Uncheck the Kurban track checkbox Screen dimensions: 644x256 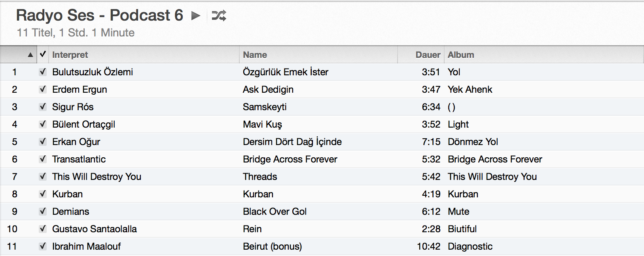[43, 194]
